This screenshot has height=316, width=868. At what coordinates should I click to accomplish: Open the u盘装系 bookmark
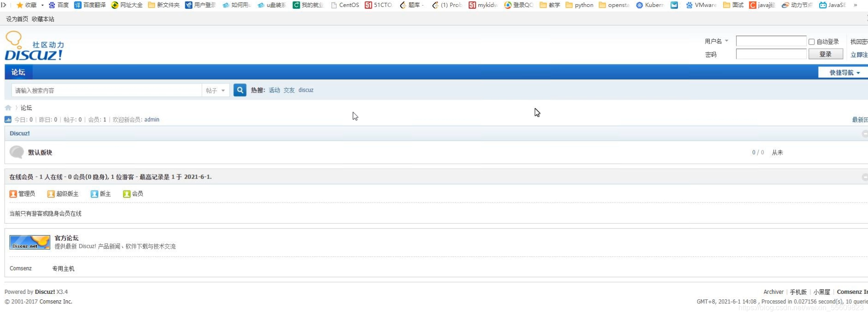[272, 5]
